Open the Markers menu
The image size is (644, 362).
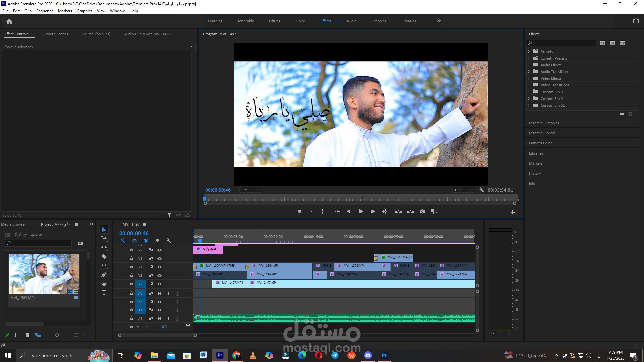[65, 11]
